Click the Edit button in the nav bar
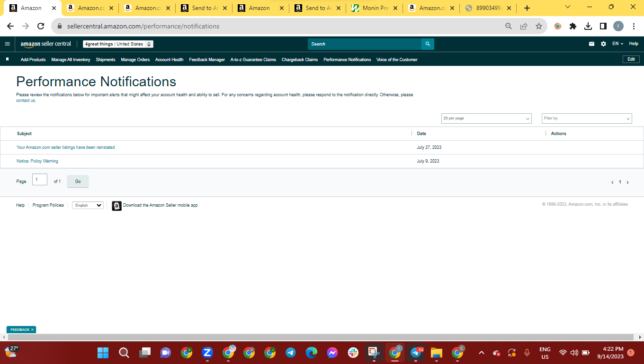This screenshot has height=364, width=644. tap(631, 59)
